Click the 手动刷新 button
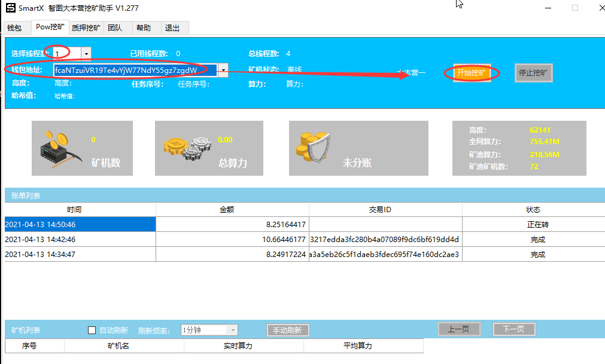This screenshot has width=605, height=364. coord(287,330)
